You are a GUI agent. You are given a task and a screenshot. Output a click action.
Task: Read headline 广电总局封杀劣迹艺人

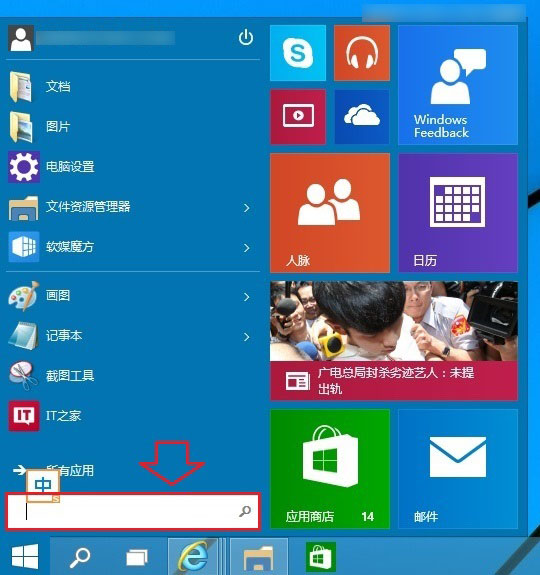396,381
